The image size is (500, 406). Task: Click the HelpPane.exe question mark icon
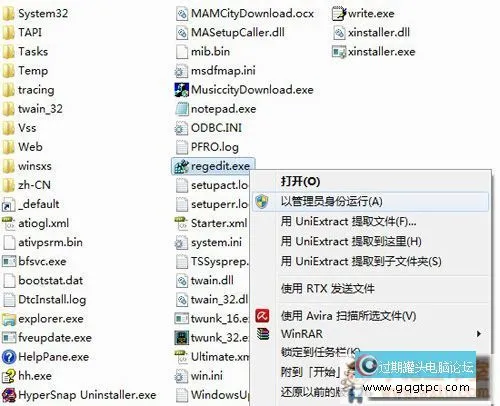coord(9,357)
